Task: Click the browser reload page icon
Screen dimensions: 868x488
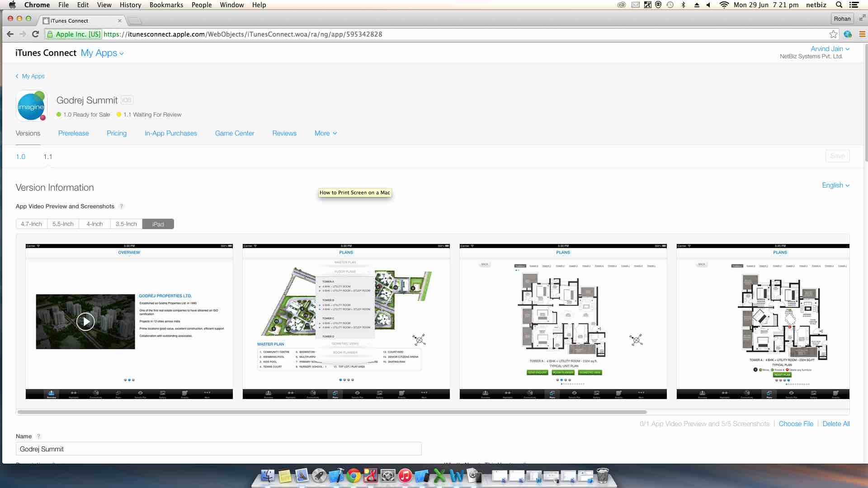Action: tap(35, 34)
